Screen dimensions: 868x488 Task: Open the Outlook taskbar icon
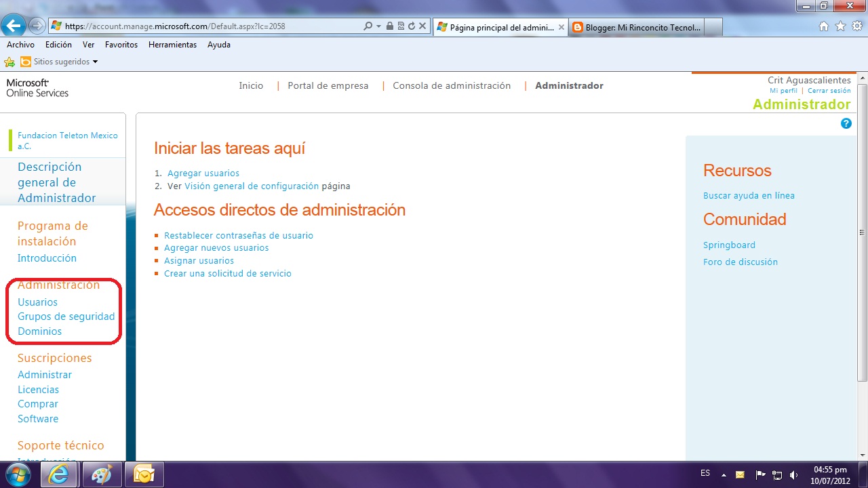[144, 475]
